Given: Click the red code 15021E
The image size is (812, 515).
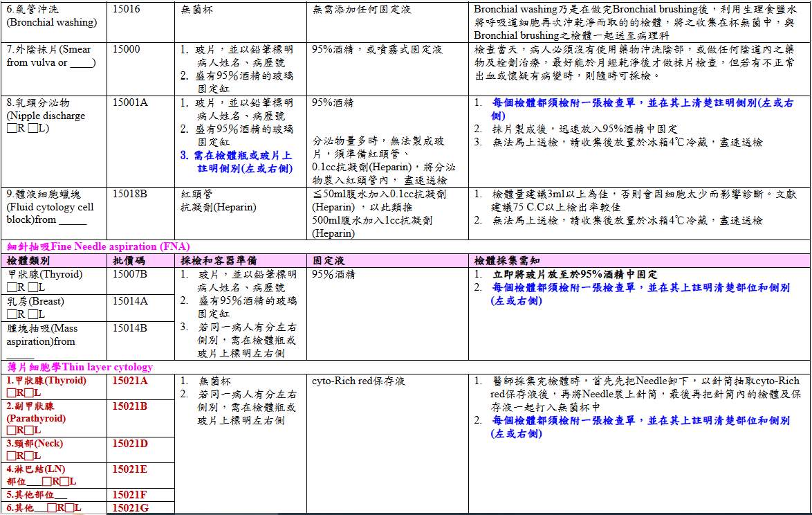Looking at the screenshot, I should pos(130,469).
